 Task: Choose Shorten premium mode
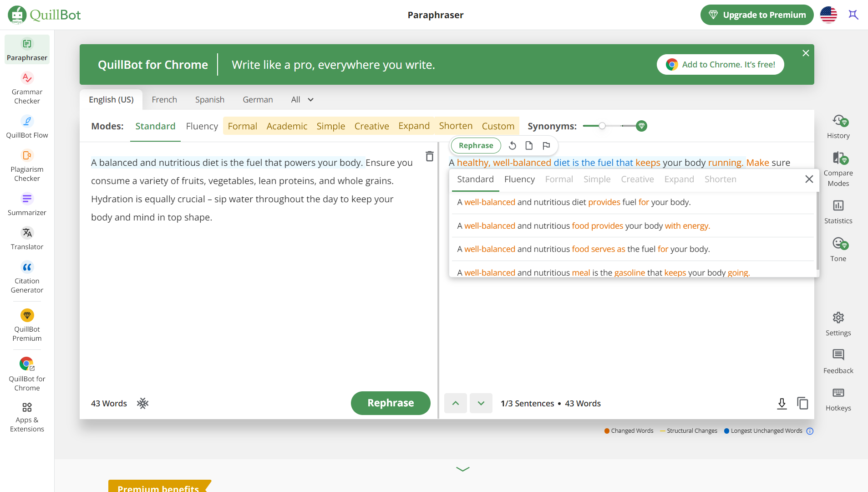[456, 126]
